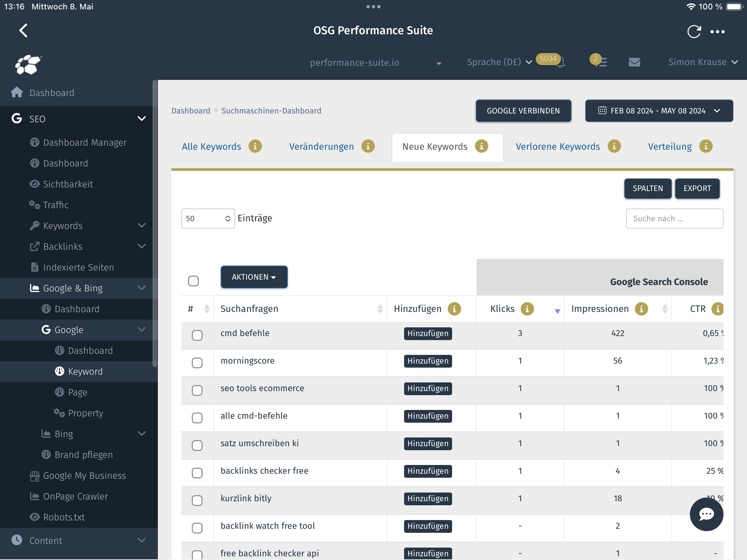Switch to Verteilung tab

670,146
